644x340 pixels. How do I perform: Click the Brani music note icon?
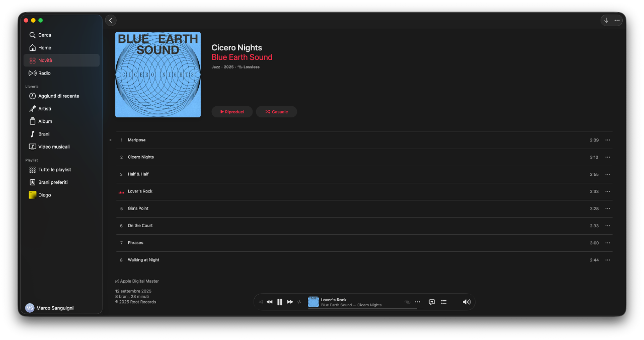[x=32, y=134]
